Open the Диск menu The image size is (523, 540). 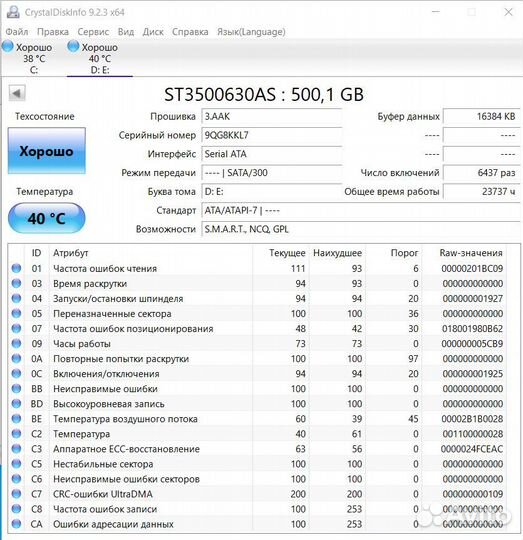[153, 32]
